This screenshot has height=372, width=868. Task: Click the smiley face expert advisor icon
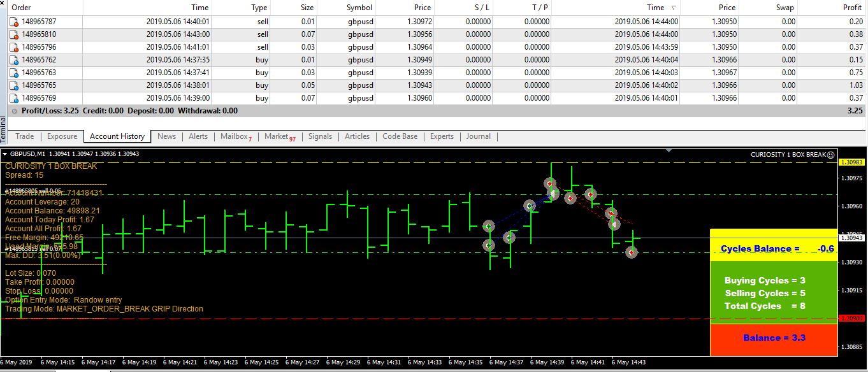pos(830,154)
